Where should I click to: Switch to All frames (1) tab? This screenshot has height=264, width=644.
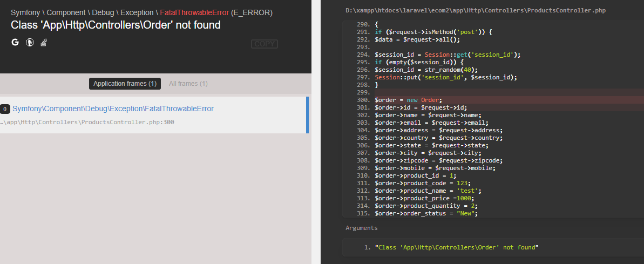point(188,84)
